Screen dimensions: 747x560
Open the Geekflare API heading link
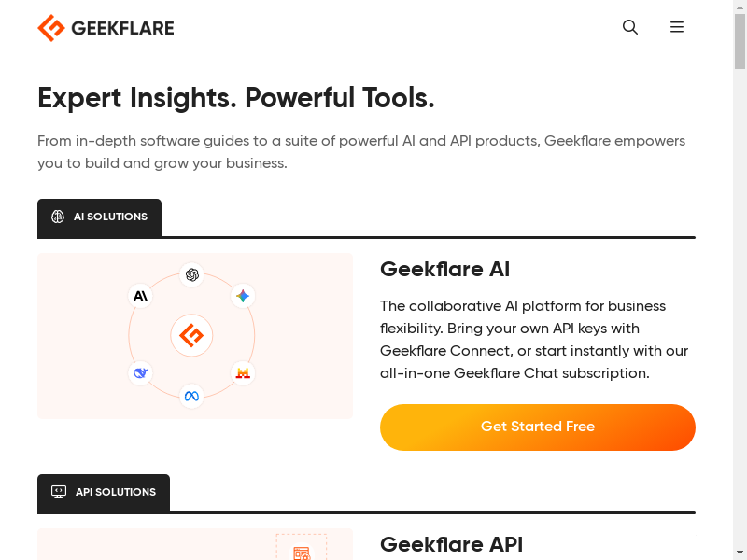[x=451, y=545]
